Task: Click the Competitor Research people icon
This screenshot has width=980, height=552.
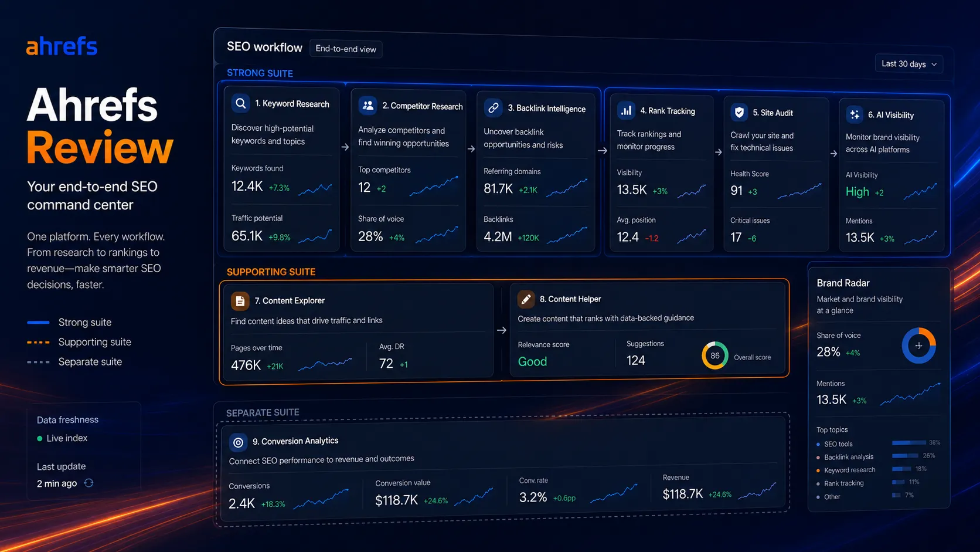Action: [367, 106]
